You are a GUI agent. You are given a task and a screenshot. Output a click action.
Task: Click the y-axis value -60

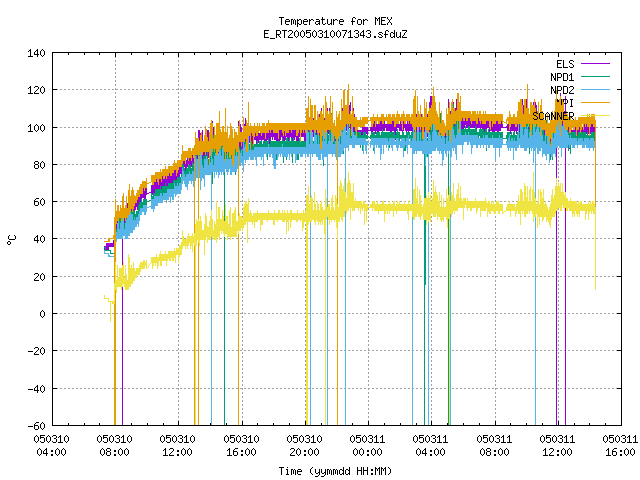coord(36,426)
